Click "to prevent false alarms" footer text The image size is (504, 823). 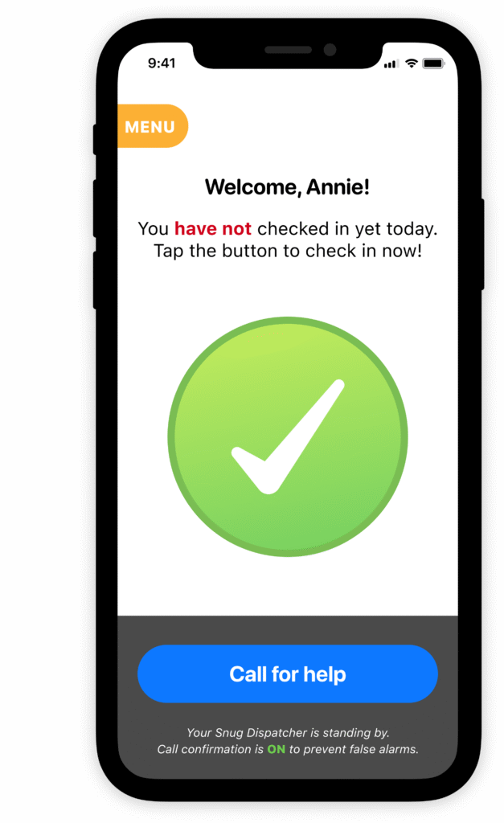click(354, 750)
